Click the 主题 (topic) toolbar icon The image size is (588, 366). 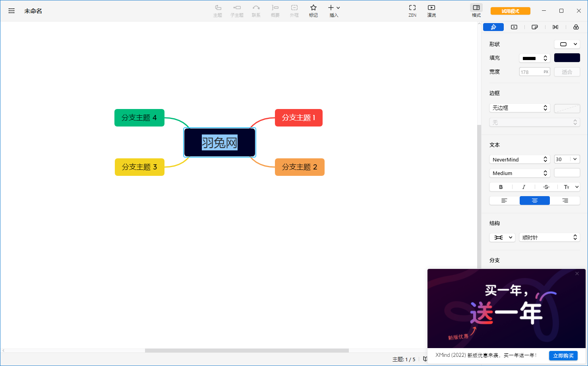pos(218,11)
